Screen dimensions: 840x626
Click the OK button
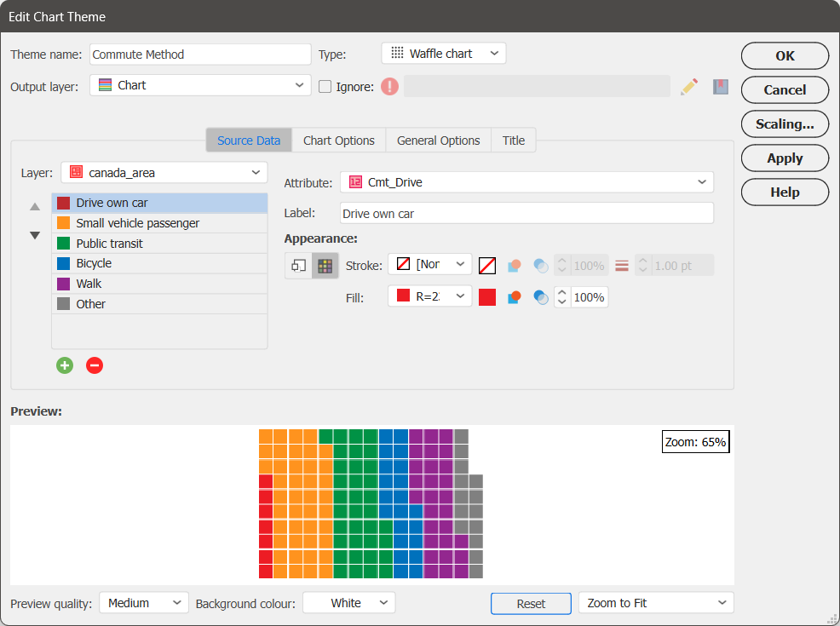point(785,55)
